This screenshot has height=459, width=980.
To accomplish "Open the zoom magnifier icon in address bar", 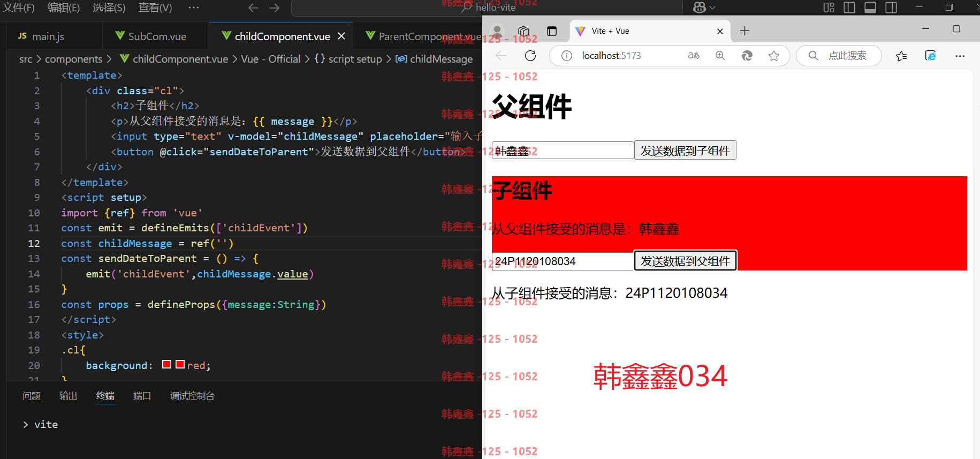I will click(720, 56).
